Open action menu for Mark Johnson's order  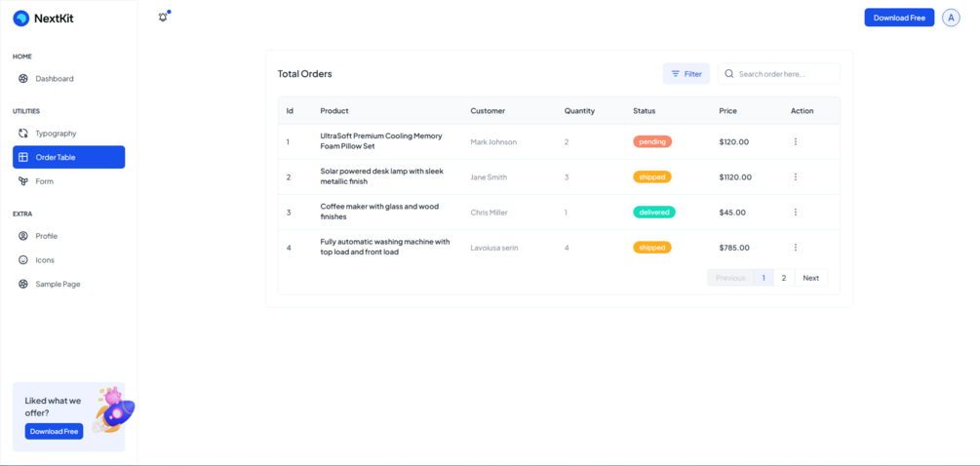[796, 142]
